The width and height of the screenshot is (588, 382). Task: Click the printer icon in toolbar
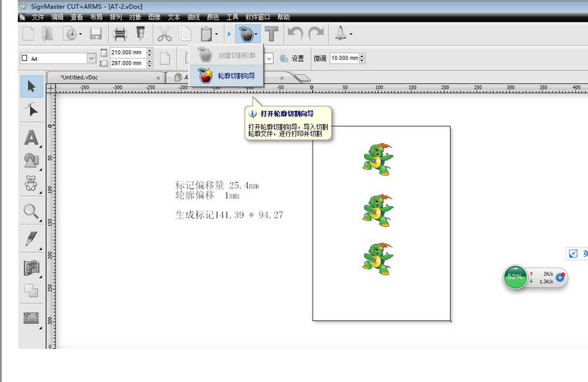tap(120, 34)
